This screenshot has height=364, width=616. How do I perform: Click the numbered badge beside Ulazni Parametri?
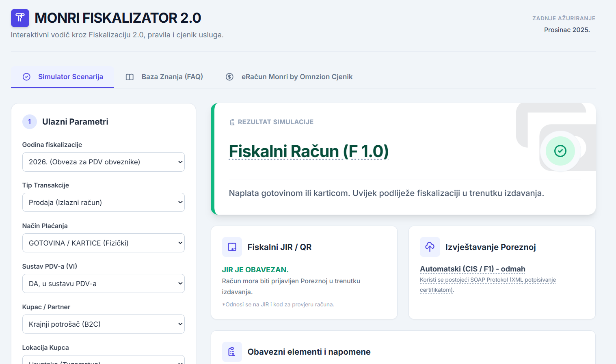[29, 122]
